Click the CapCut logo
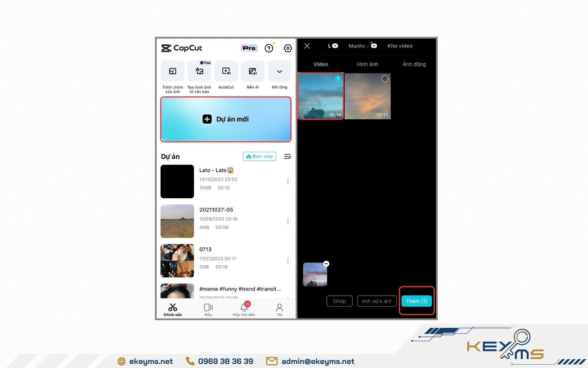This screenshot has width=588, height=368. 182,48
